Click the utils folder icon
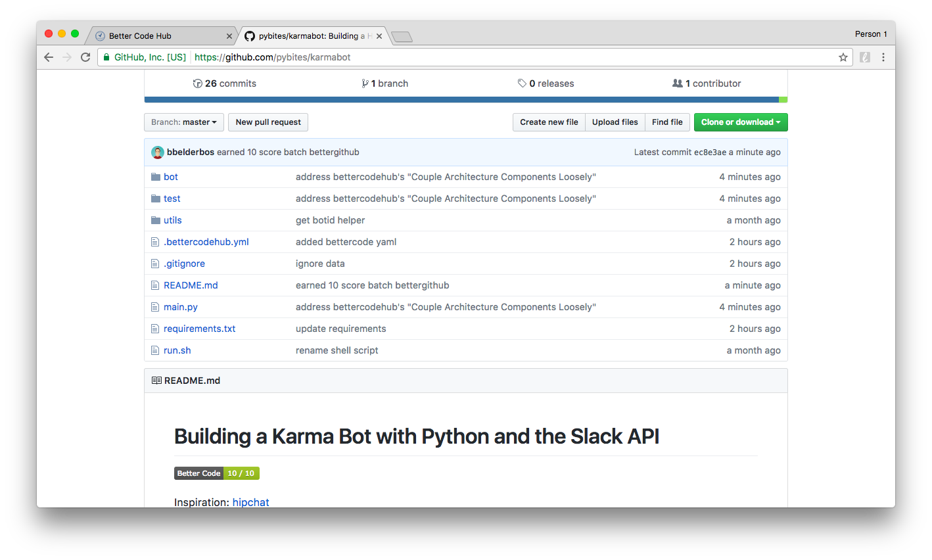 [x=156, y=220]
